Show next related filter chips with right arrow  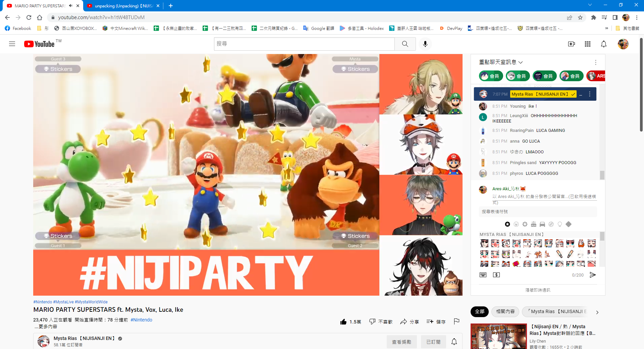point(597,312)
